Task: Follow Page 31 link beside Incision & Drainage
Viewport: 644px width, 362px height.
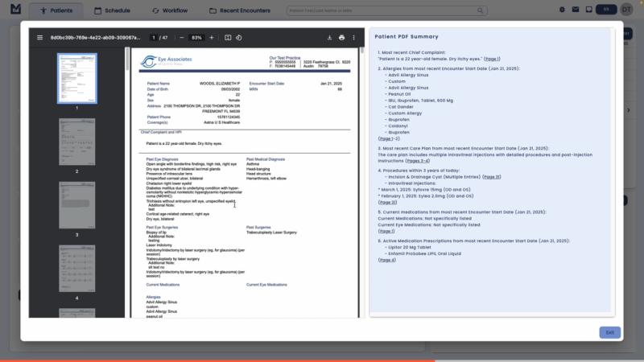Action: pyautogui.click(x=492, y=177)
